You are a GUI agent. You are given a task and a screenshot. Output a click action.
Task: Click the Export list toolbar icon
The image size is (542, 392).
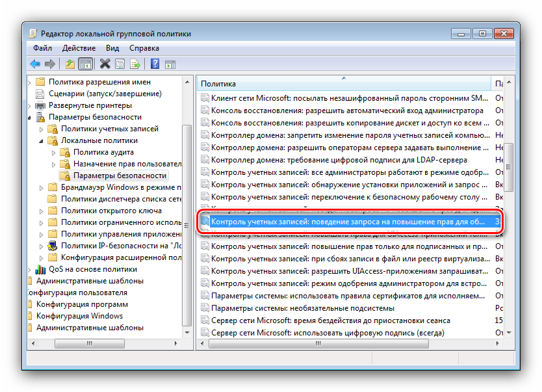coord(135,64)
